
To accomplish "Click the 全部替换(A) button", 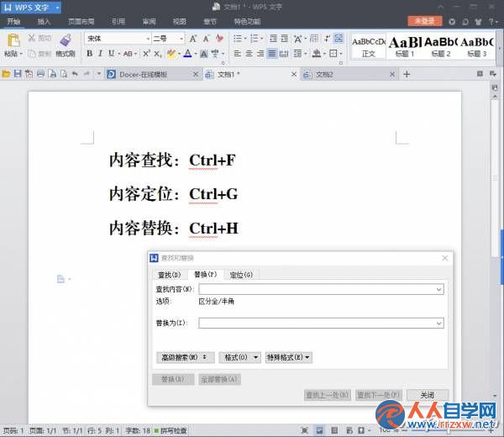I will (x=219, y=380).
